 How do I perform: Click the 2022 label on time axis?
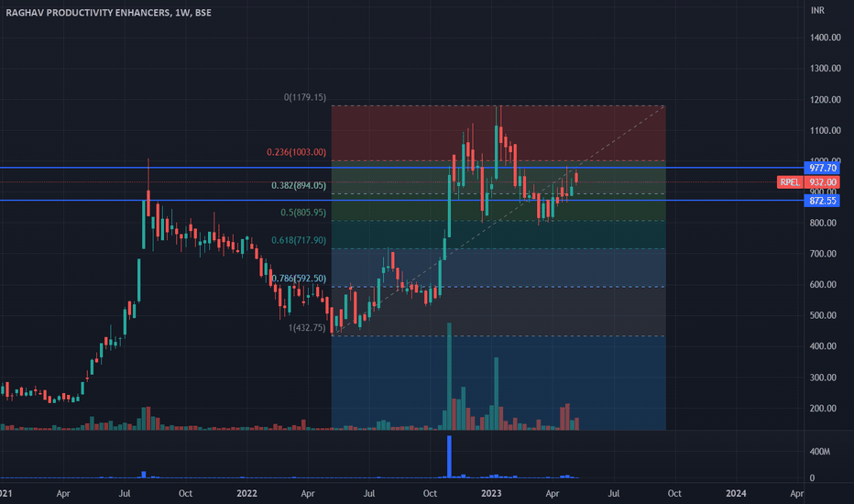(246, 493)
